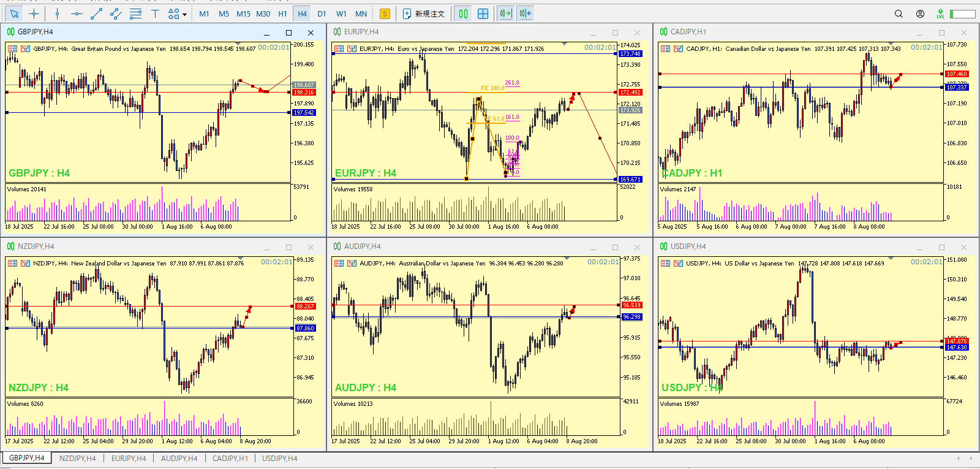Switch timeframe to M1
Viewport: 980px width, 469px height.
[x=205, y=13]
